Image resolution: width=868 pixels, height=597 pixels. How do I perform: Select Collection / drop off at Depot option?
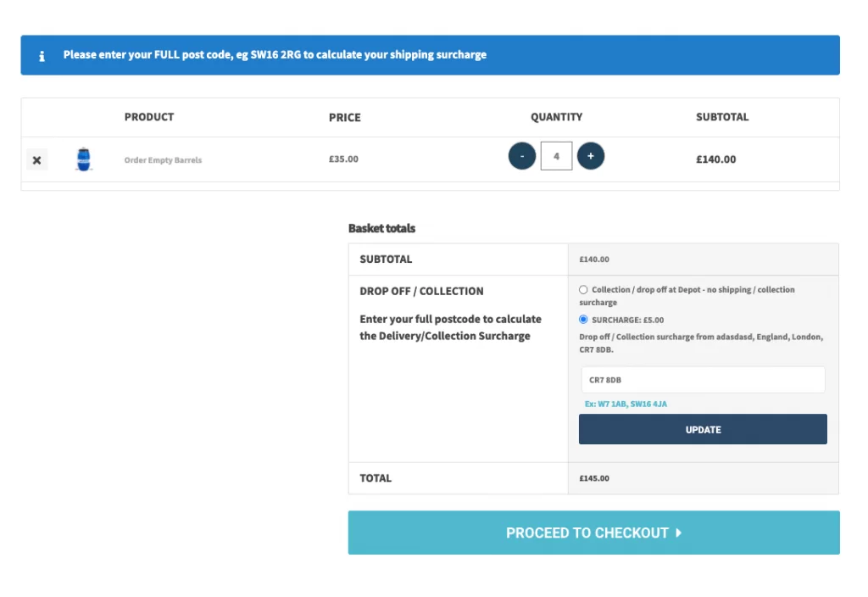[583, 290]
